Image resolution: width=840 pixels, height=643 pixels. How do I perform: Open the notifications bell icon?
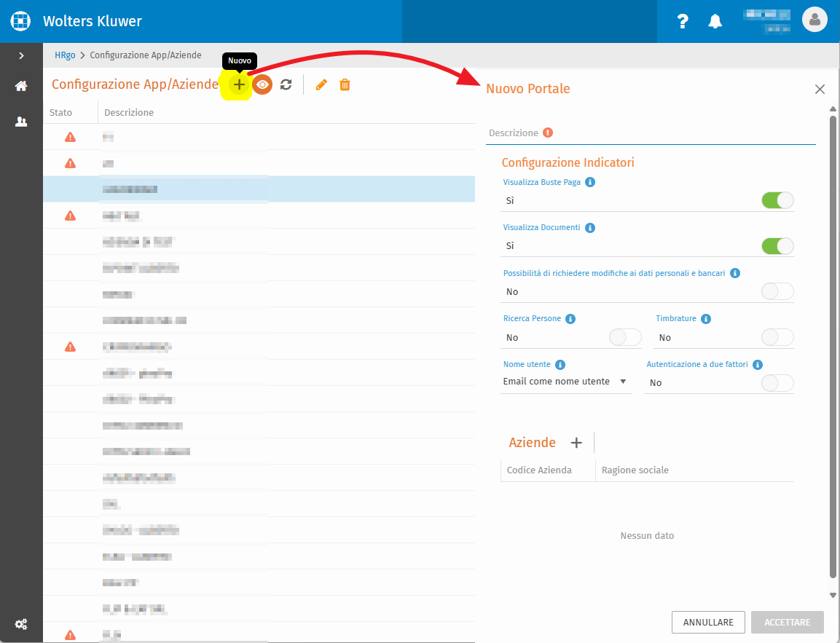click(715, 21)
